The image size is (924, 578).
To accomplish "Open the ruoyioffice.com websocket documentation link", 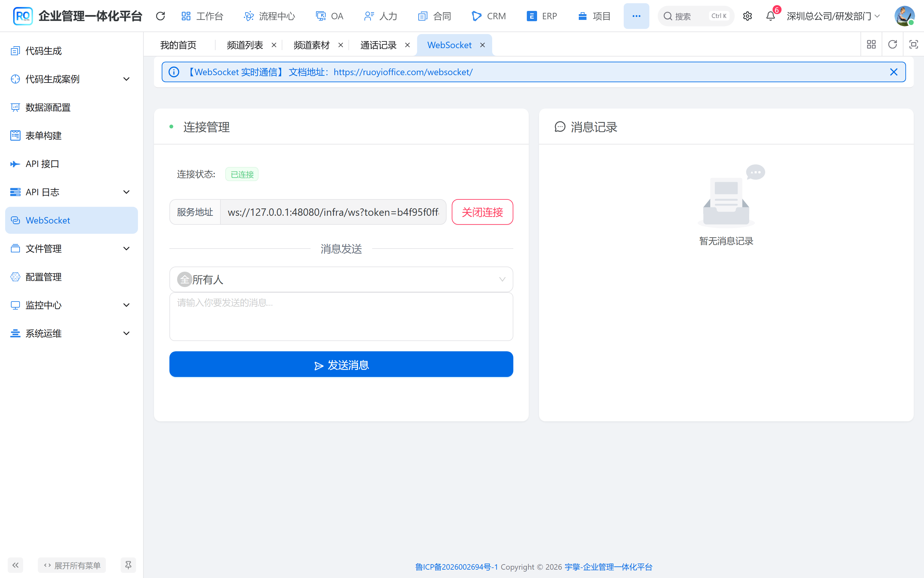I will coord(403,72).
